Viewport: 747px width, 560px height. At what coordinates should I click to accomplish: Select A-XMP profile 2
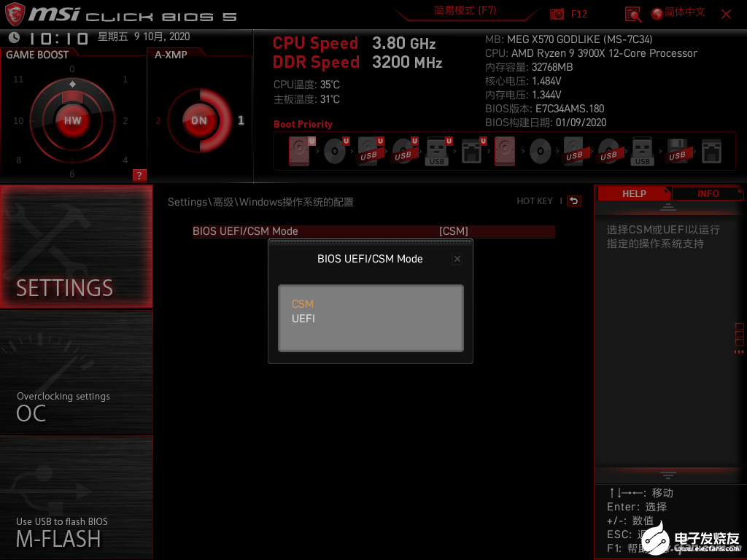coord(158,120)
